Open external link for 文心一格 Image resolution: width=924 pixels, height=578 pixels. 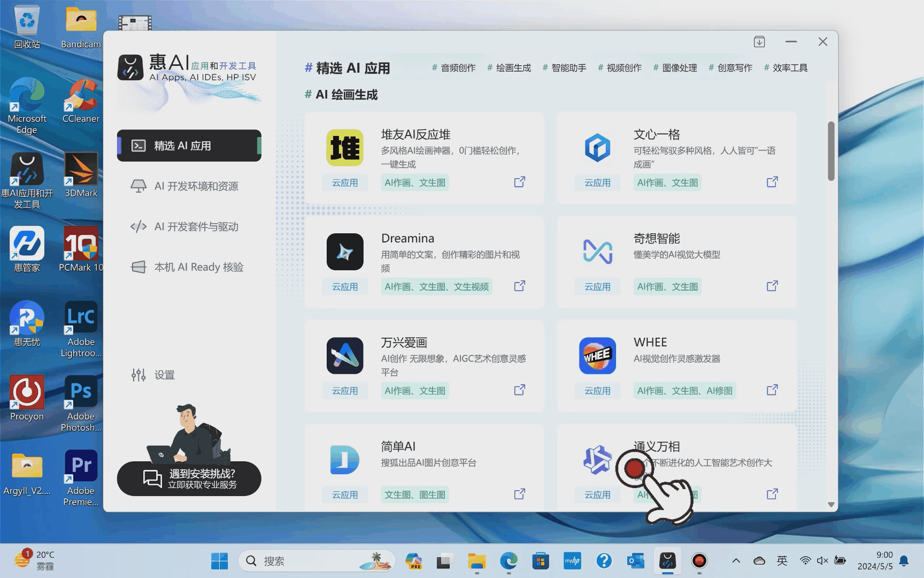[x=772, y=182]
